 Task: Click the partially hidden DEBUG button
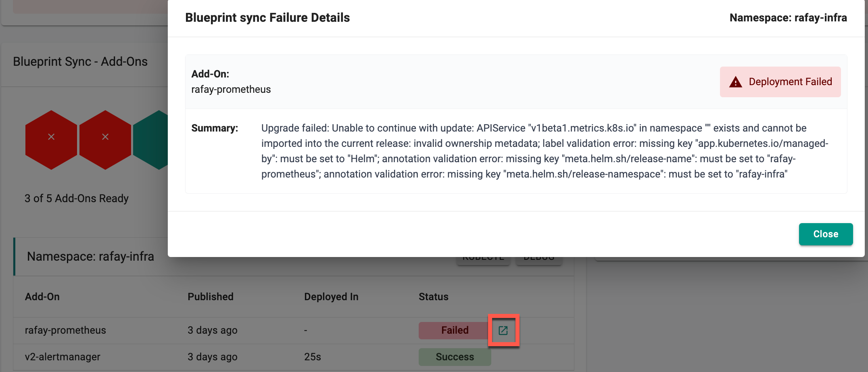(539, 261)
